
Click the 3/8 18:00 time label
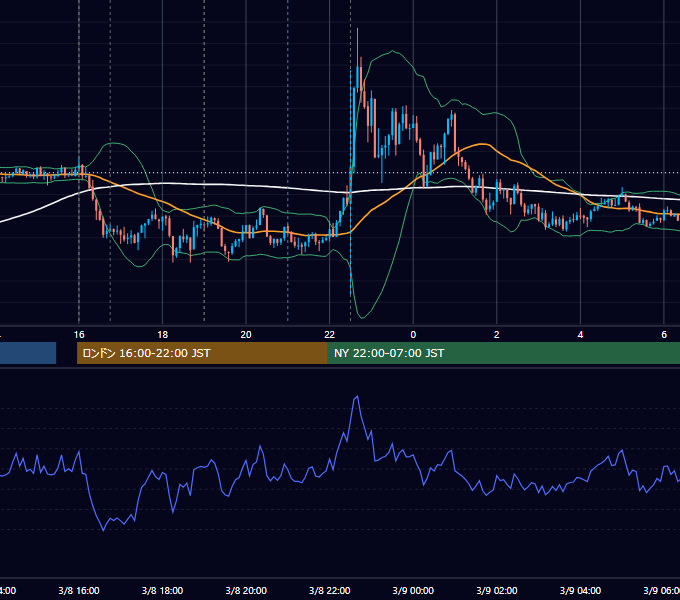162,590
